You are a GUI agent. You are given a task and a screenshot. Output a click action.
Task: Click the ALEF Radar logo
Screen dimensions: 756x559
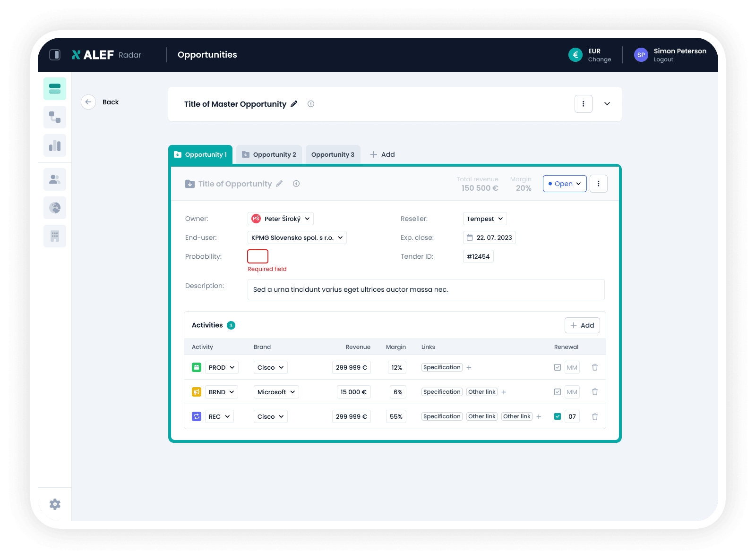tap(106, 55)
